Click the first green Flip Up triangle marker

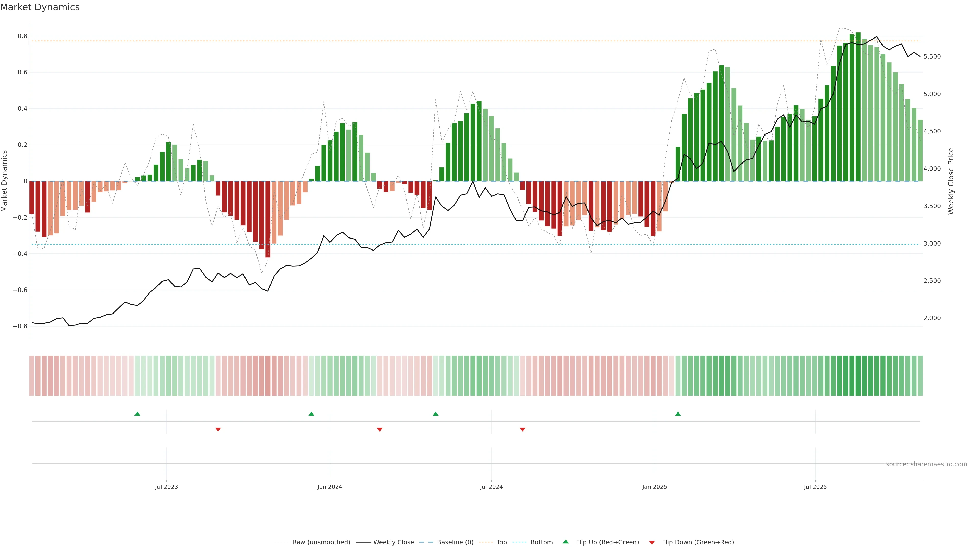tap(137, 414)
